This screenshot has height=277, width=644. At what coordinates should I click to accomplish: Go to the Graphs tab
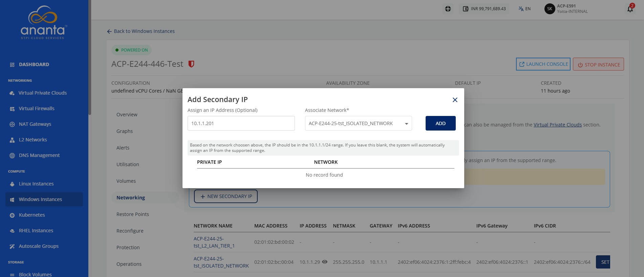tap(125, 131)
